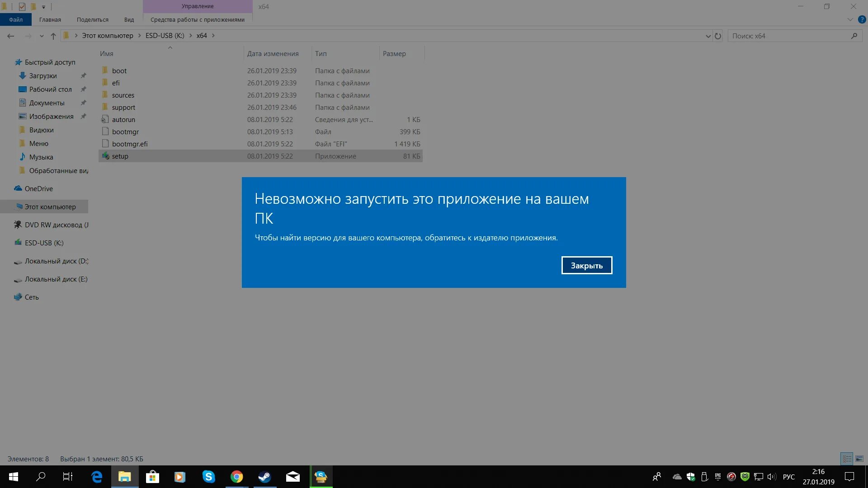868x488 pixels.
Task: Sort by Дата изменения column header
Action: (x=273, y=53)
